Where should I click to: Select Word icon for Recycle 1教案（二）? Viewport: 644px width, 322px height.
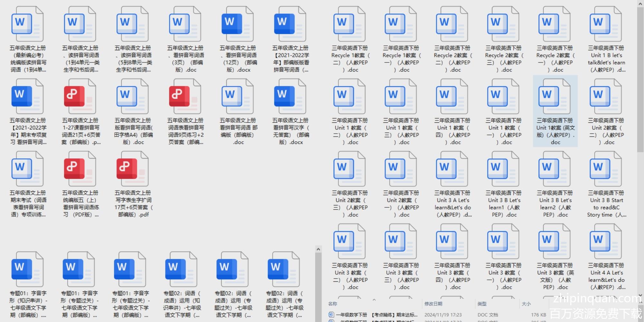coord(349,24)
